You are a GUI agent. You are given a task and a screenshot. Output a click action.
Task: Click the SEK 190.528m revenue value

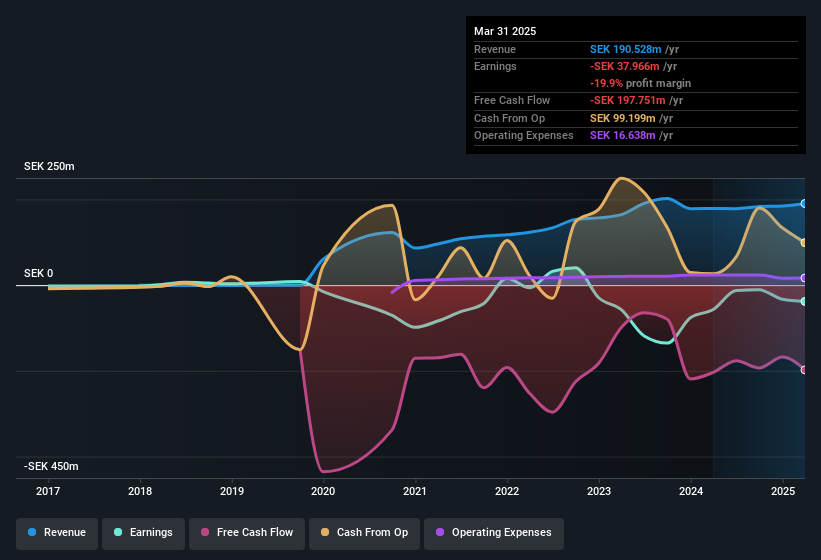pyautogui.click(x=626, y=49)
